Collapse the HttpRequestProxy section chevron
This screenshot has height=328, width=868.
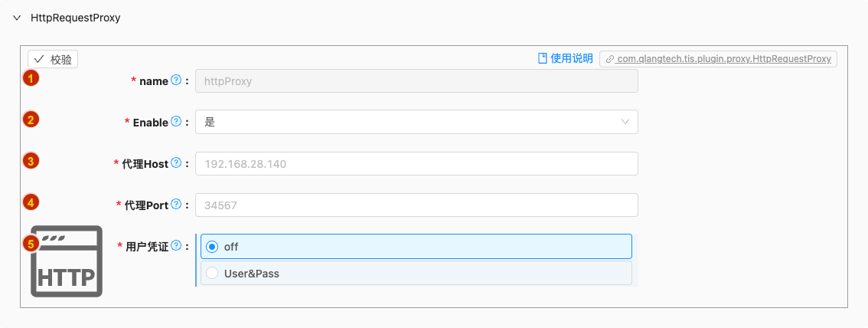17,18
